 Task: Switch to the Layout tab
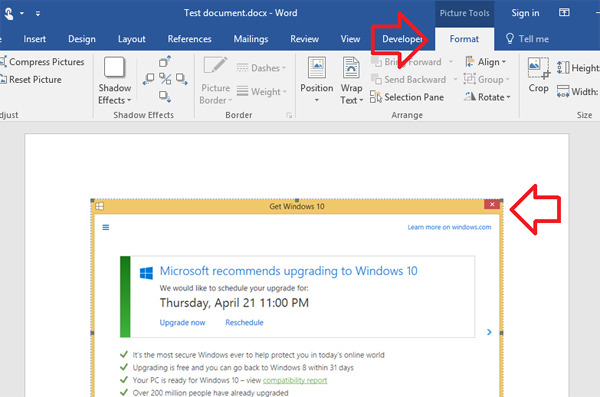pyautogui.click(x=132, y=39)
